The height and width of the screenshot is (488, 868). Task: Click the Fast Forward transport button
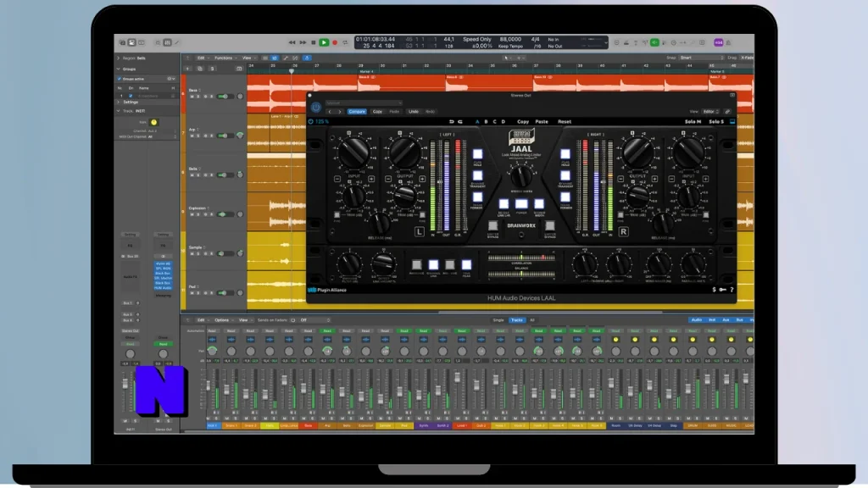[303, 42]
